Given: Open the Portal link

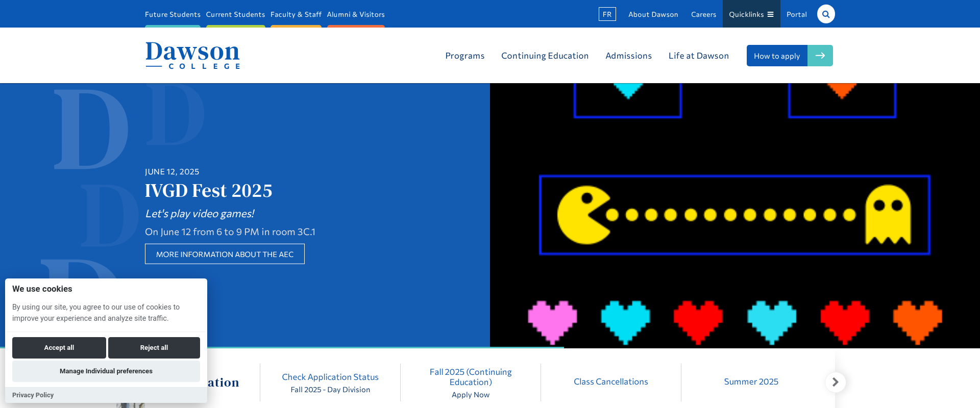Looking at the screenshot, I should pyautogui.click(x=796, y=14).
